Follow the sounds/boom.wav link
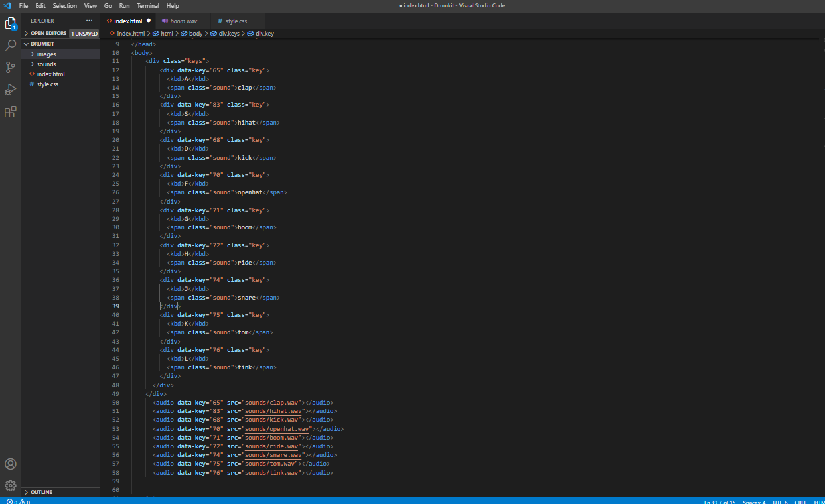This screenshot has height=504, width=825. point(272,438)
